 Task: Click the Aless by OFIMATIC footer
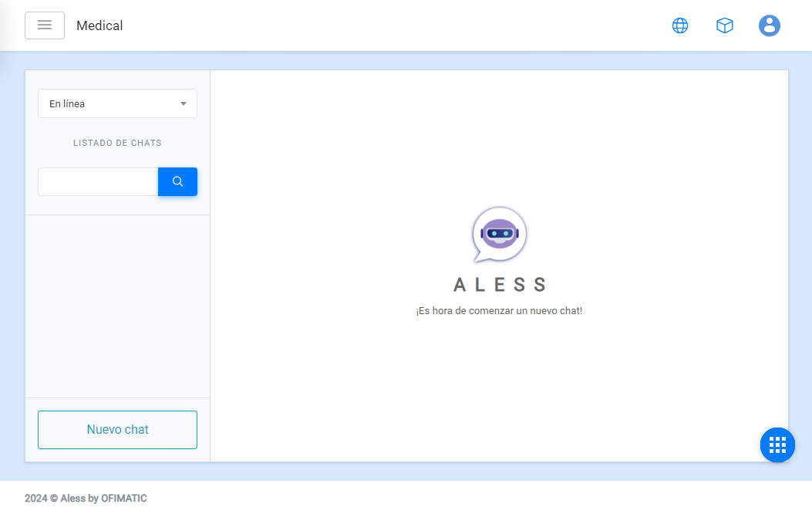tap(86, 499)
